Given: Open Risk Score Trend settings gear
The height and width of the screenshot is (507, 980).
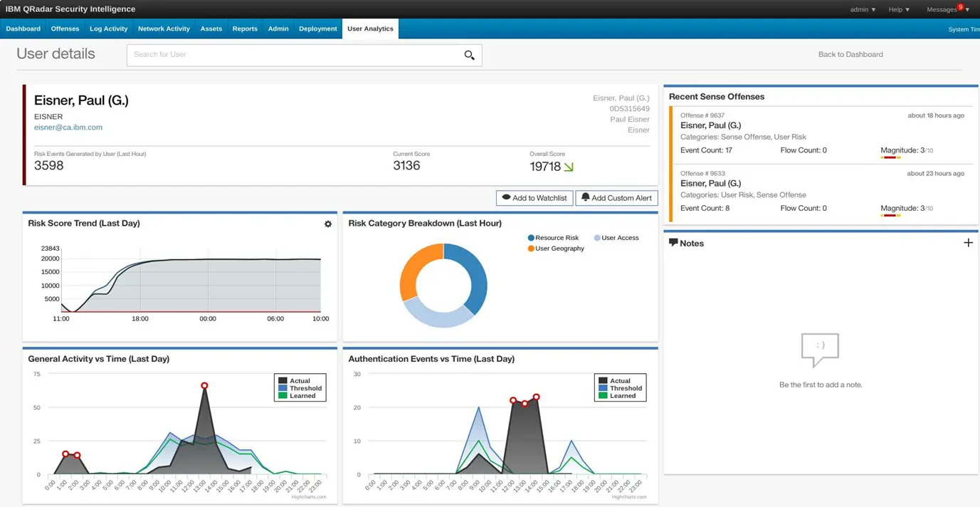Looking at the screenshot, I should [x=328, y=224].
